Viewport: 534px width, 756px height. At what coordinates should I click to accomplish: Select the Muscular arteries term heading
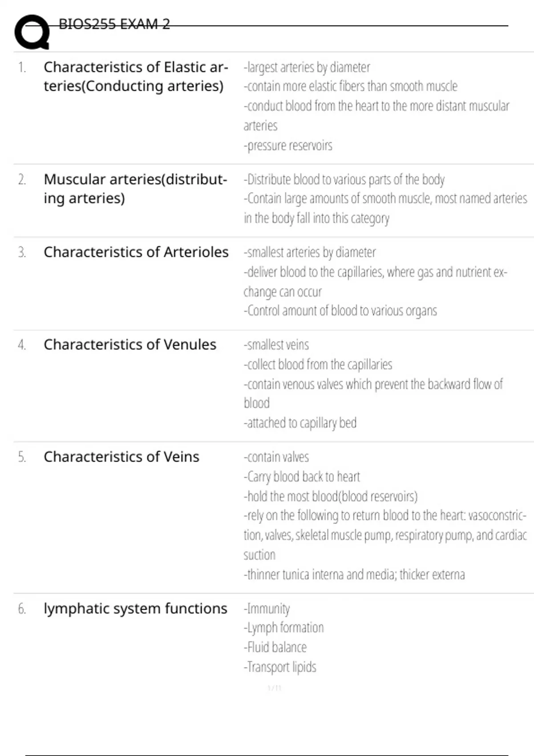coord(135,189)
